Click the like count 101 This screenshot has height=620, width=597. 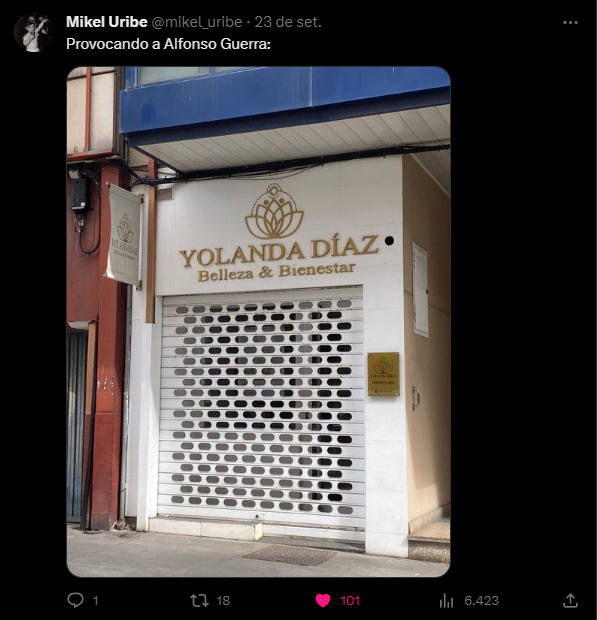tap(350, 601)
